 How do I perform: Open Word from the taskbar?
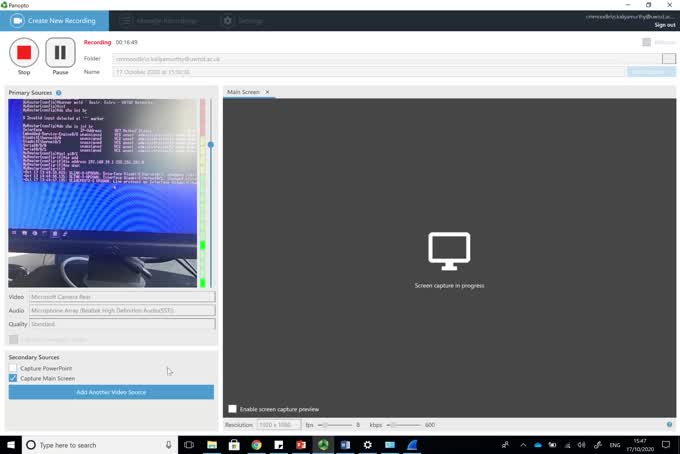click(346, 444)
